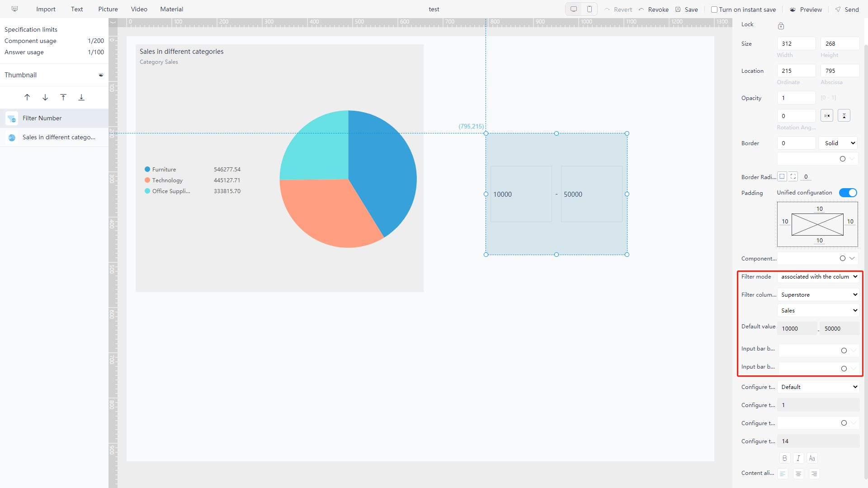Image resolution: width=868 pixels, height=488 pixels.
Task: Click the font size 14 field
Action: [x=818, y=441]
